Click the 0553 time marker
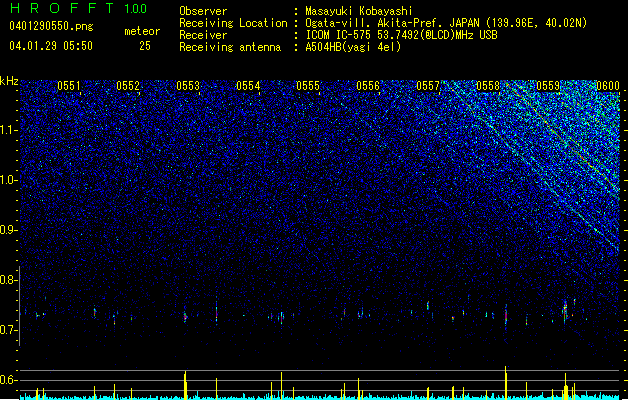The width and height of the screenshot is (629, 400). 188,86
